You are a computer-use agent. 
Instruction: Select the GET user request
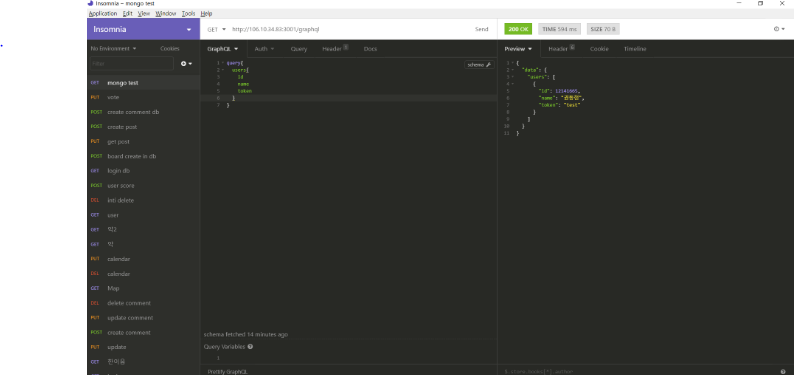pos(143,215)
